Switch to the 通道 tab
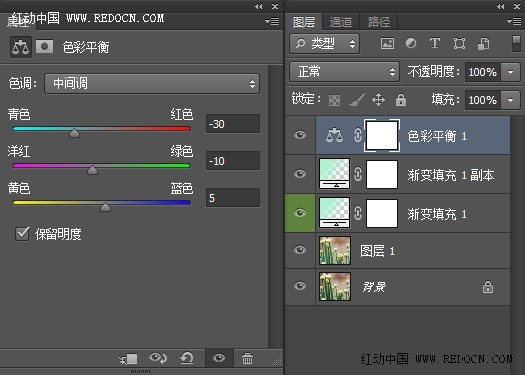The width and height of the screenshot is (525, 375). (x=341, y=22)
